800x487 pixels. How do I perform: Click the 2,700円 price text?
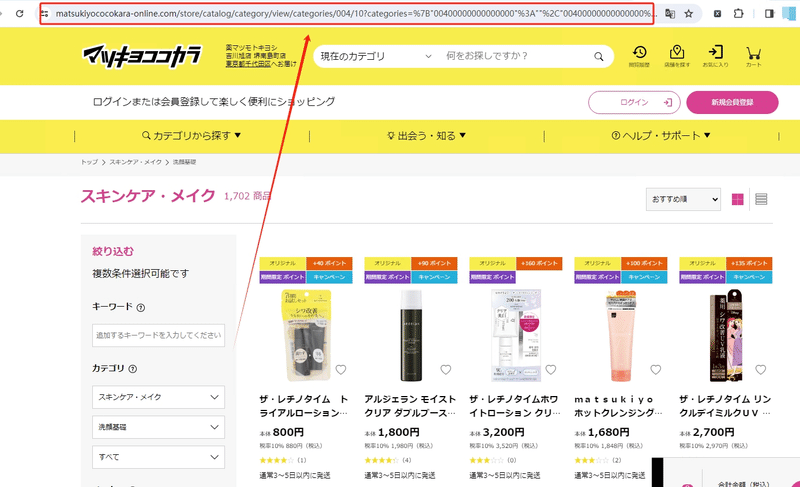(x=713, y=432)
